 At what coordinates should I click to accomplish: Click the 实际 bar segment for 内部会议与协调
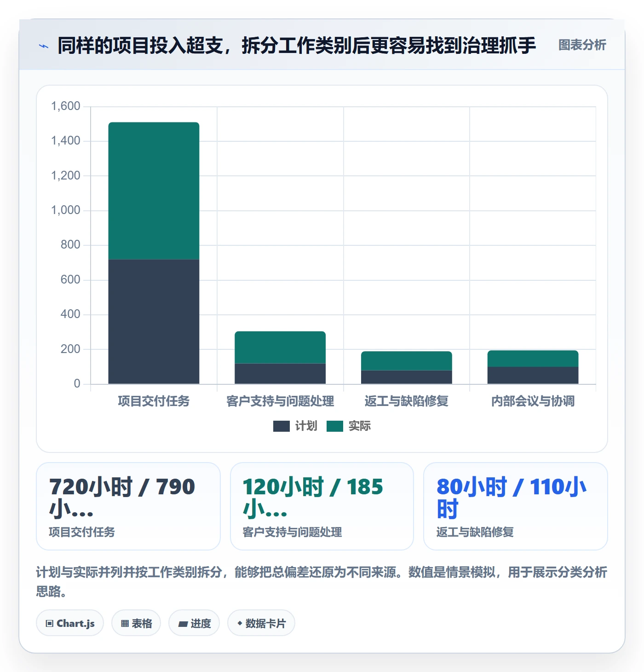point(533,359)
